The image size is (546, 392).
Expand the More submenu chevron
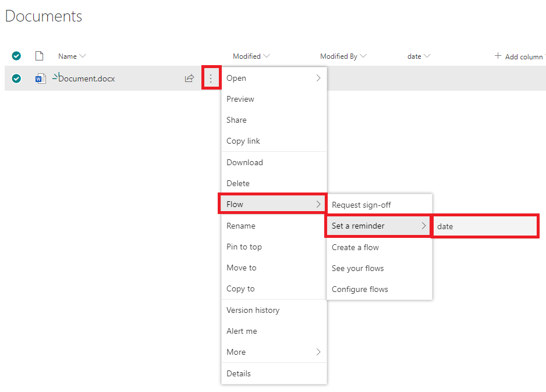tap(318, 352)
